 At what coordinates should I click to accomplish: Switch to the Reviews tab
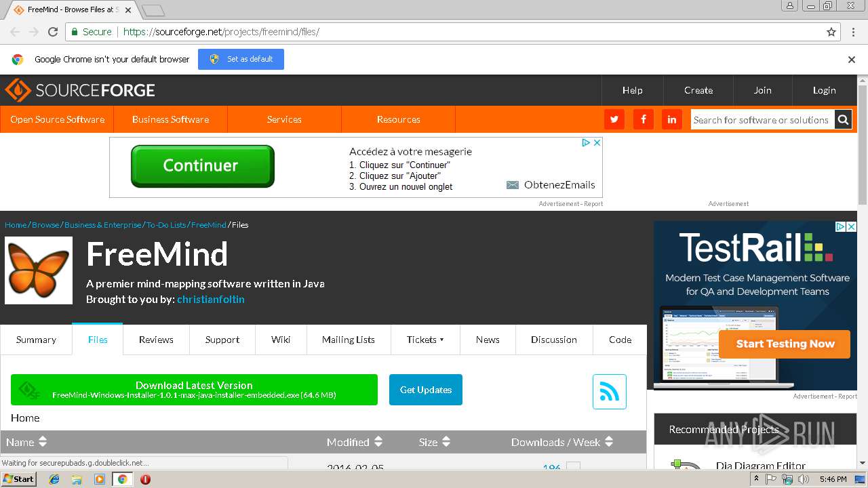(156, 340)
